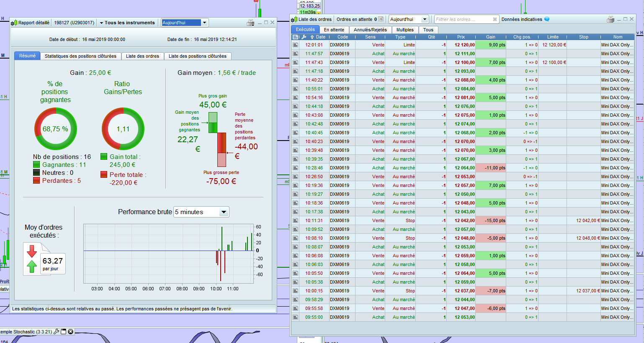Click the printer icon in Rapport détaillé window

point(250,23)
